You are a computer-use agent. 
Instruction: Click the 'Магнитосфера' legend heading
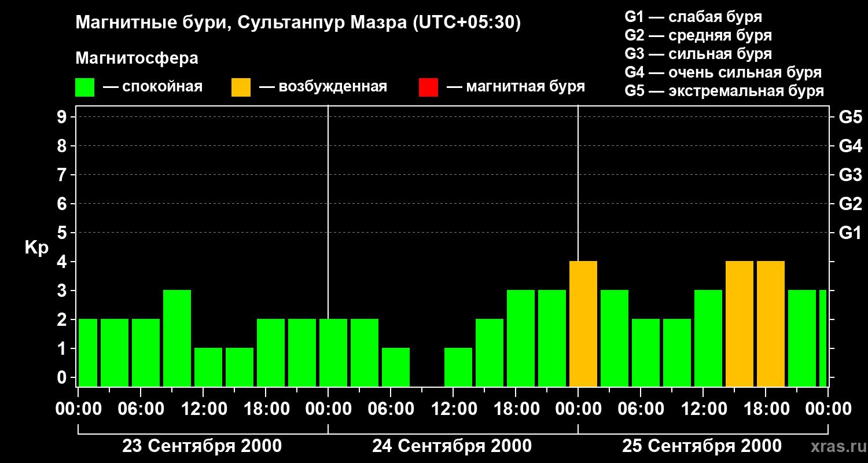point(137,58)
